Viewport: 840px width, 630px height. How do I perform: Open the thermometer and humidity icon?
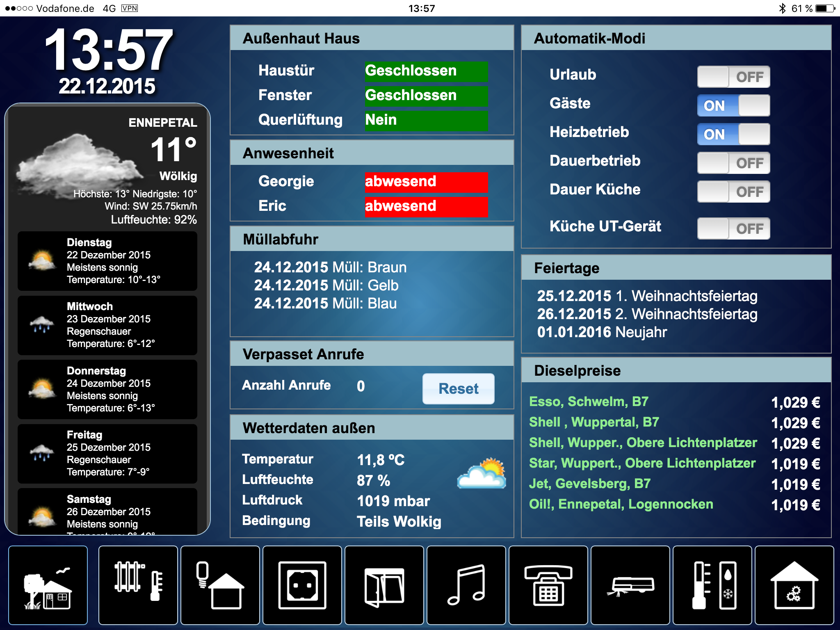point(712,585)
